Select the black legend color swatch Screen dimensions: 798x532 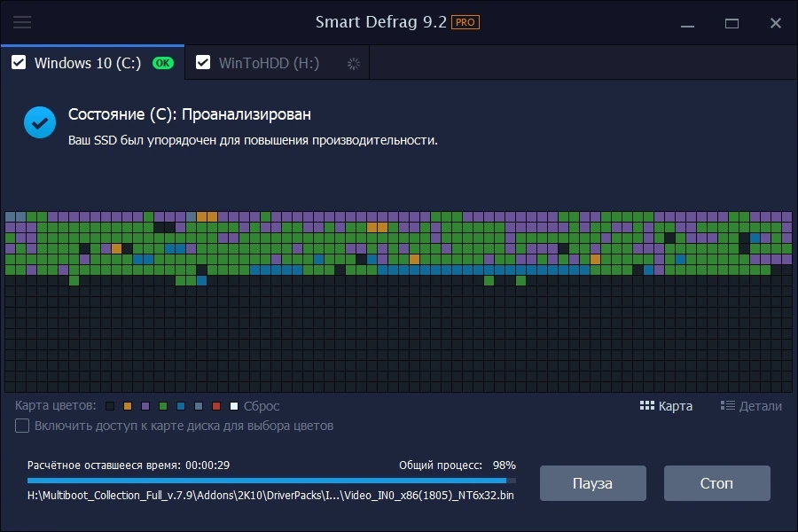(x=110, y=406)
